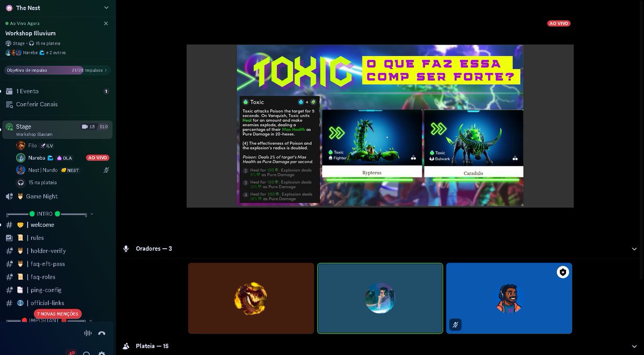Screen dimensions: 644x355
Task: Click the '1' badge beside 1 Evento
Action: pyautogui.click(x=106, y=91)
